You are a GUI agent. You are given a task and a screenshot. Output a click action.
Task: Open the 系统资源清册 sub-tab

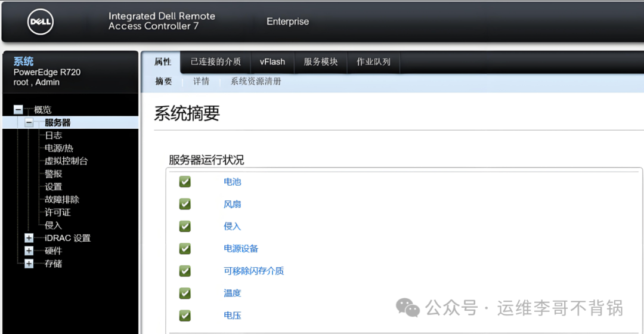point(256,81)
